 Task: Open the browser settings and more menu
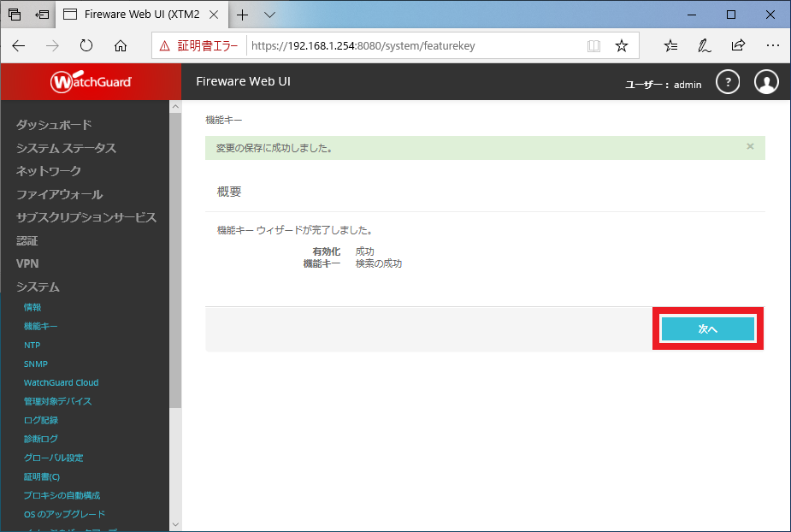click(x=773, y=45)
